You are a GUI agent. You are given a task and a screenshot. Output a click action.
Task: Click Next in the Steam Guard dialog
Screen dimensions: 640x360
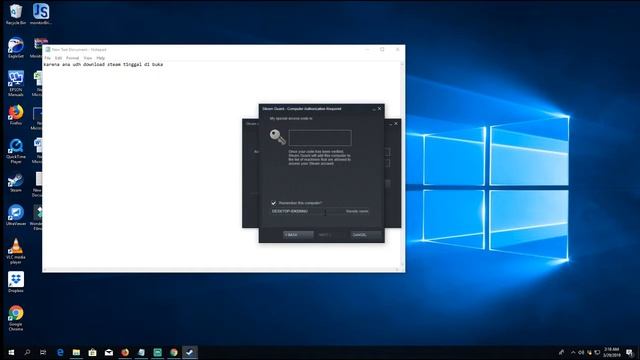331,235
